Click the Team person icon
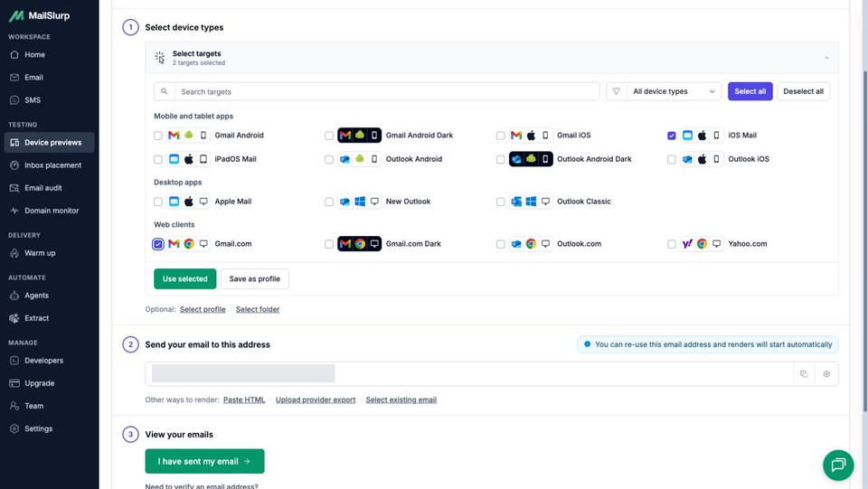 pos(14,406)
